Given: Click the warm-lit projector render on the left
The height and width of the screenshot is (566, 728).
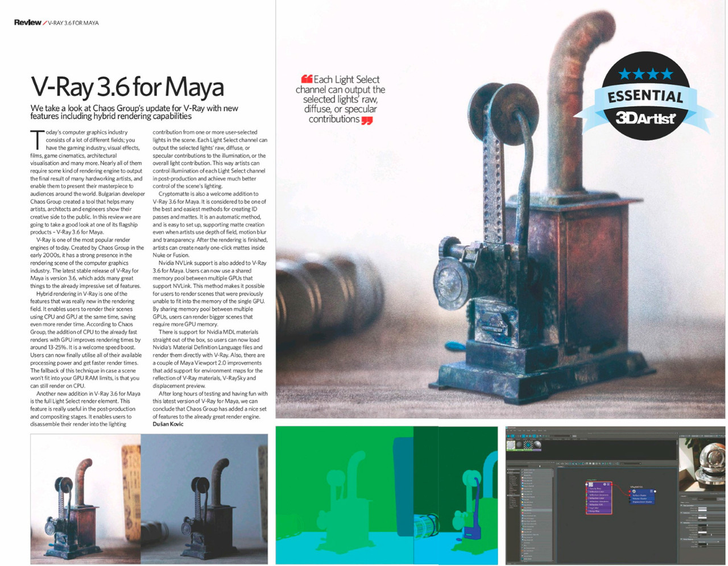Looking at the screenshot, I should 85,498.
